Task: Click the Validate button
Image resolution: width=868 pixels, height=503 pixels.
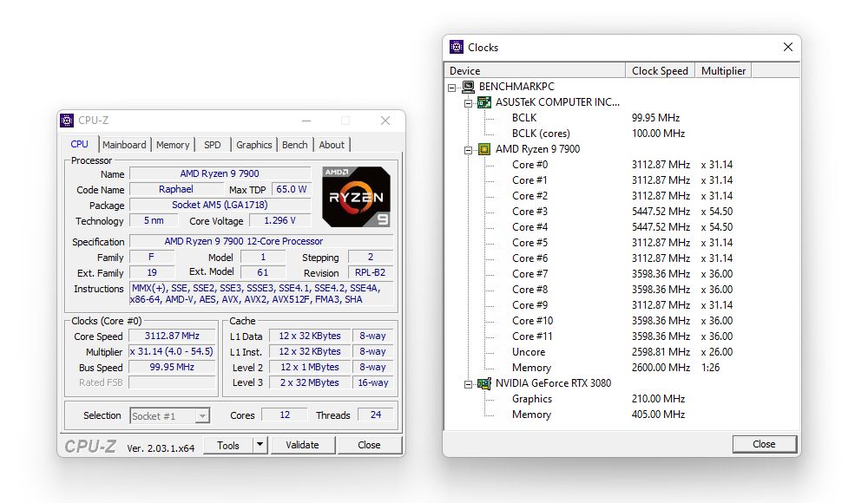Action: [x=302, y=445]
